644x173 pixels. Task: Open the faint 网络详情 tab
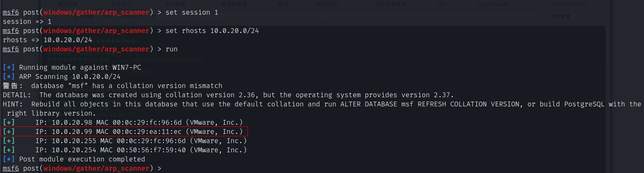click(x=327, y=4)
